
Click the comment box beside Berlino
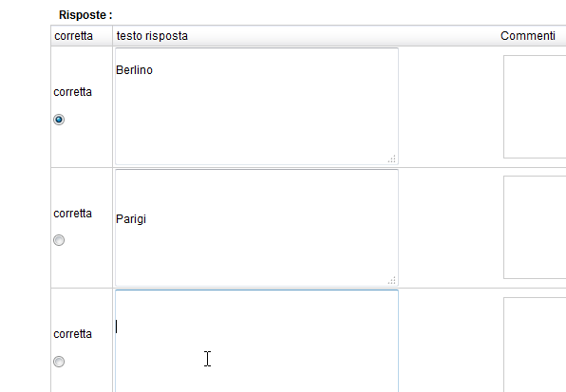535,106
